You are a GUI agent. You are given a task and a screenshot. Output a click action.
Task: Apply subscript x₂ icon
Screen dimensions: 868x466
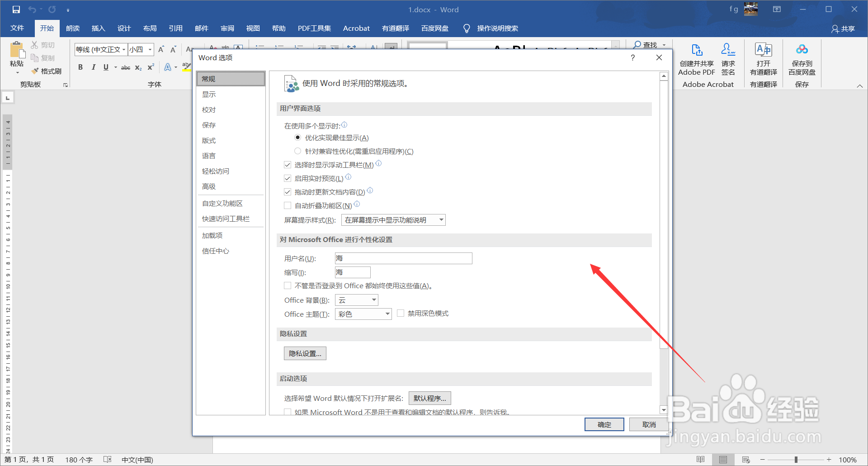pos(138,67)
